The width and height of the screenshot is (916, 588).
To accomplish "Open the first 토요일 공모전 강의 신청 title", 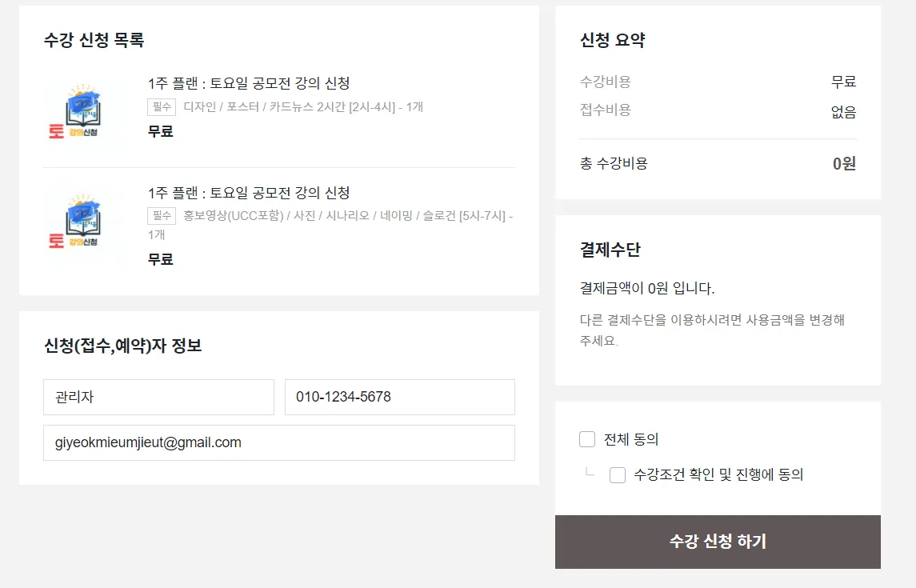I will [x=249, y=83].
